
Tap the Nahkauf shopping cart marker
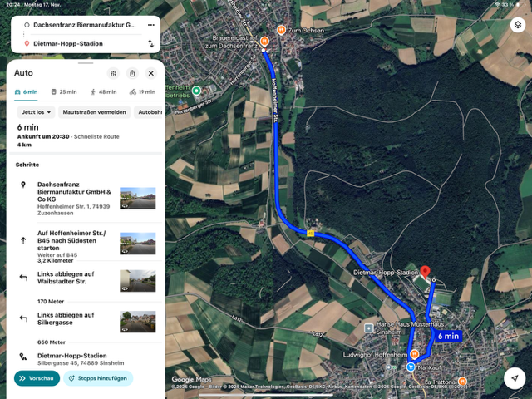click(411, 367)
